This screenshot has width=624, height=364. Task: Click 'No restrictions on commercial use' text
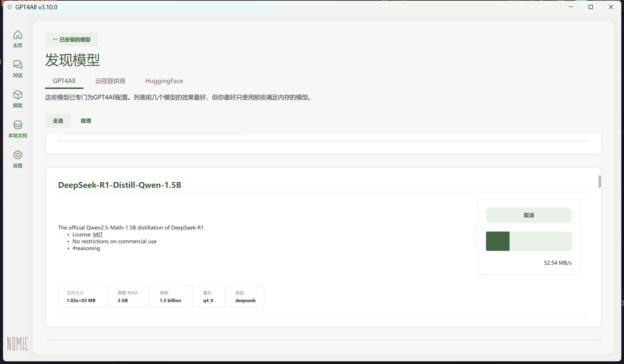(114, 241)
